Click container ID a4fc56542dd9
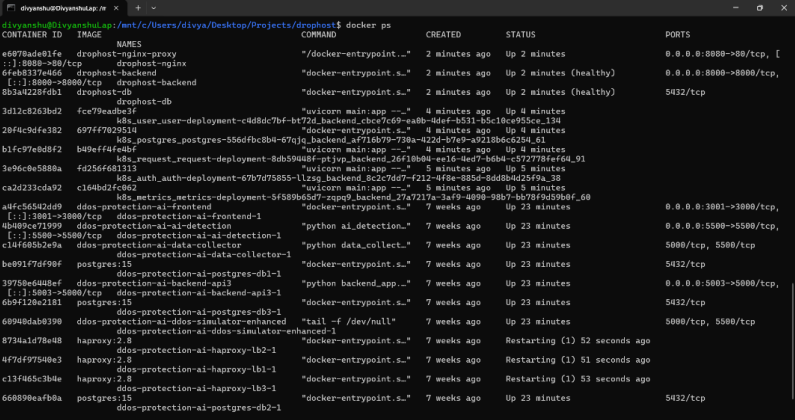The image size is (795, 420). (32, 207)
